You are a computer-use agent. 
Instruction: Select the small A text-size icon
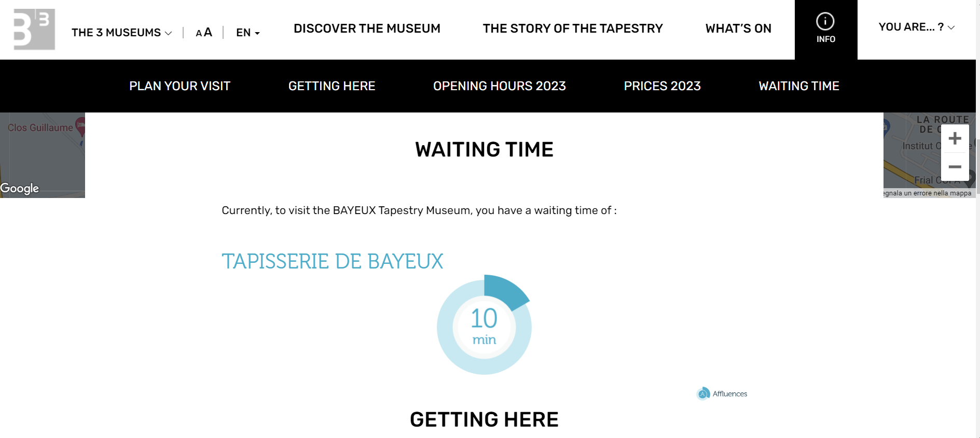199,34
